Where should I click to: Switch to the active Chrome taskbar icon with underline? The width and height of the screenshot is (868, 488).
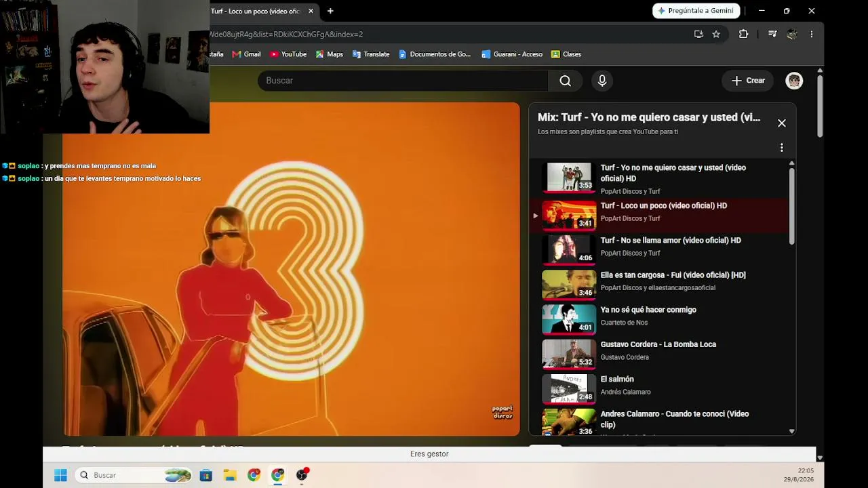pyautogui.click(x=277, y=475)
